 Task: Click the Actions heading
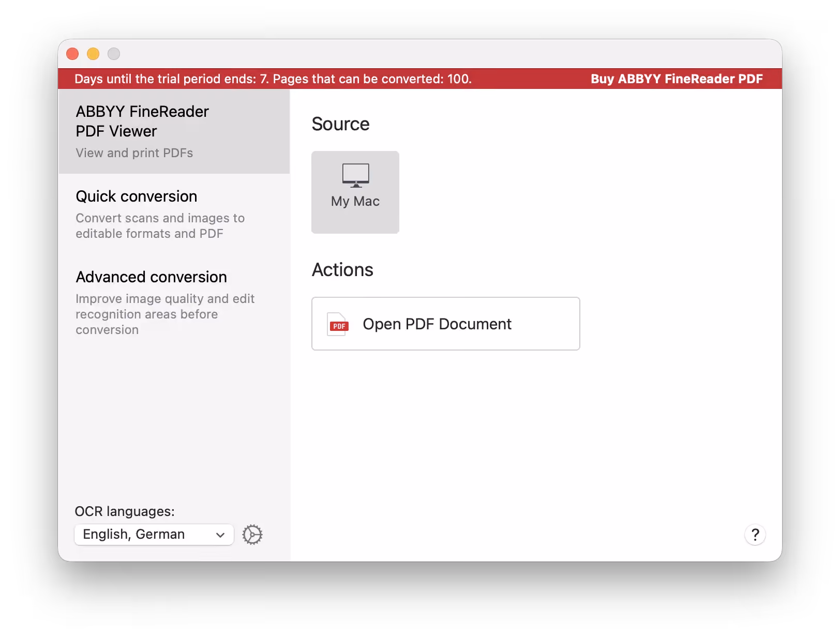342,270
